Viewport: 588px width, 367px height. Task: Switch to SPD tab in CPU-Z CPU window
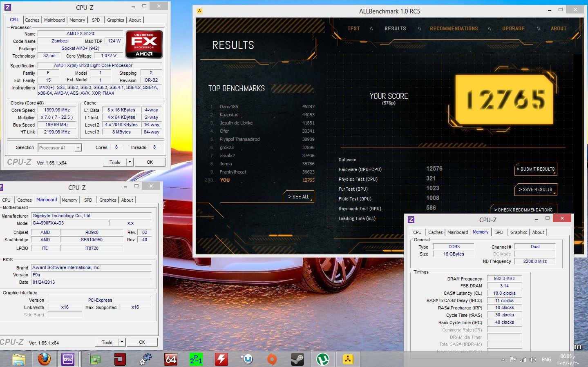click(x=96, y=20)
